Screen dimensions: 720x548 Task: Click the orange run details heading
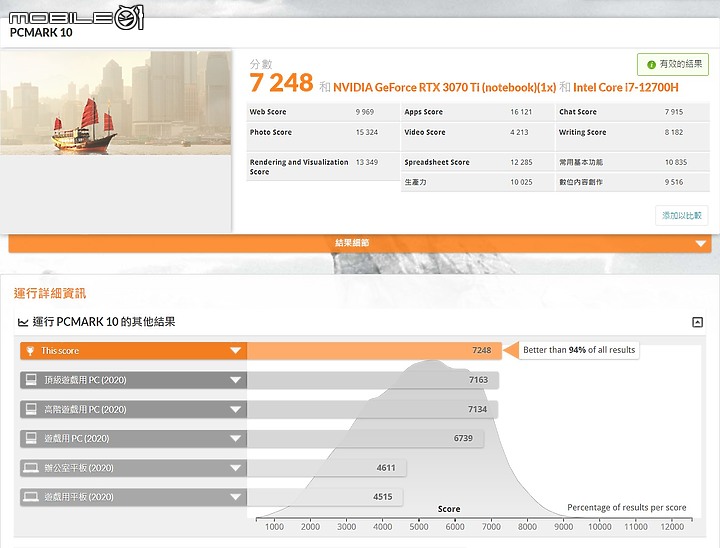click(50, 294)
